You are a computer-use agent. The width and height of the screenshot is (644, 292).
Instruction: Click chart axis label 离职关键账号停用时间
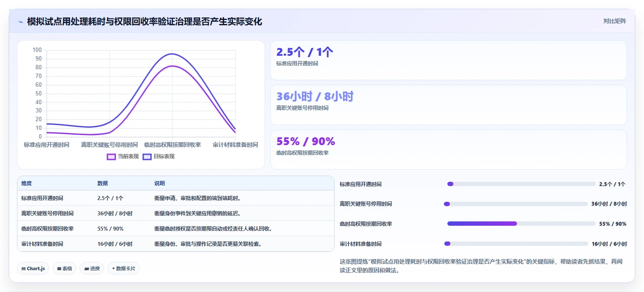click(x=110, y=145)
